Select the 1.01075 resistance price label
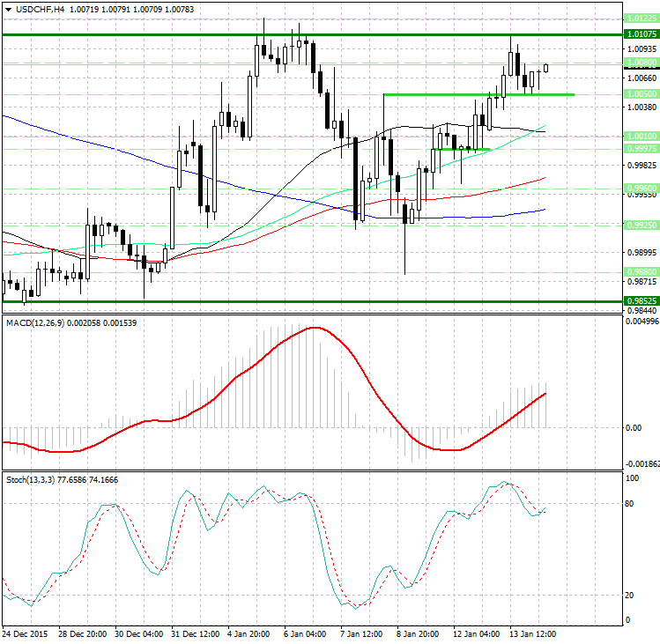660x644 pixels. click(x=641, y=33)
